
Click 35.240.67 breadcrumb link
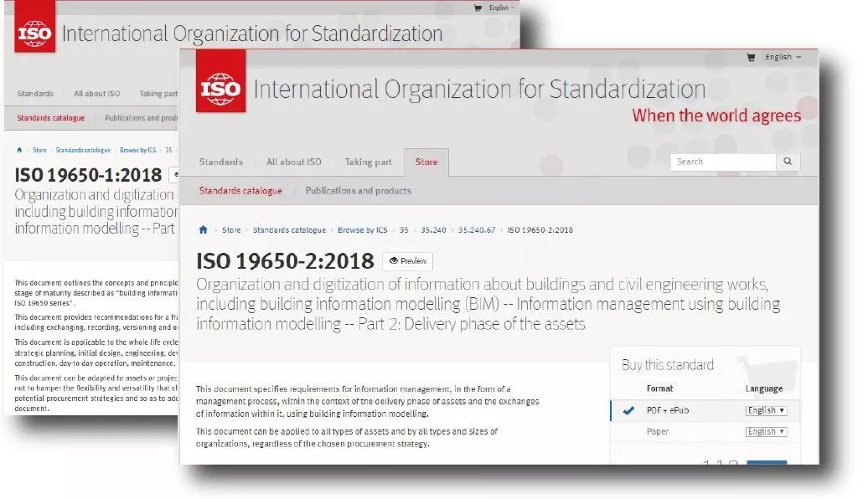(x=476, y=229)
